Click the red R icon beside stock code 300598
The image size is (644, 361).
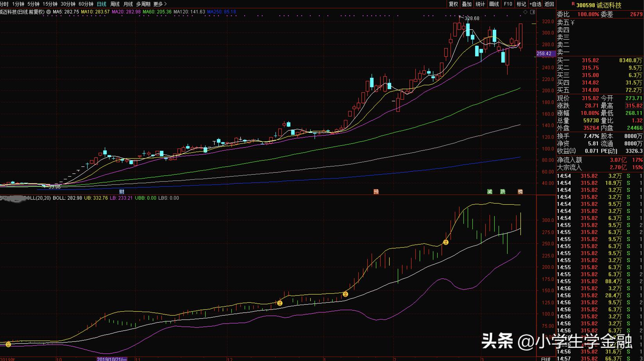[573, 5]
